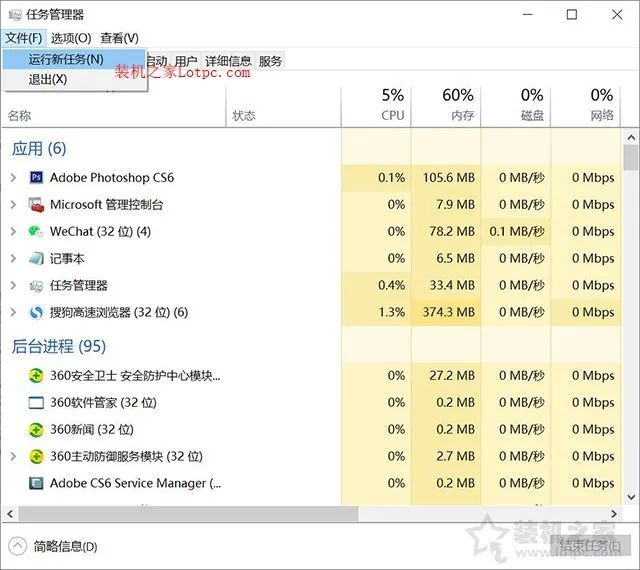Click the 搜狗高速浏览器 icon

[x=37, y=313]
